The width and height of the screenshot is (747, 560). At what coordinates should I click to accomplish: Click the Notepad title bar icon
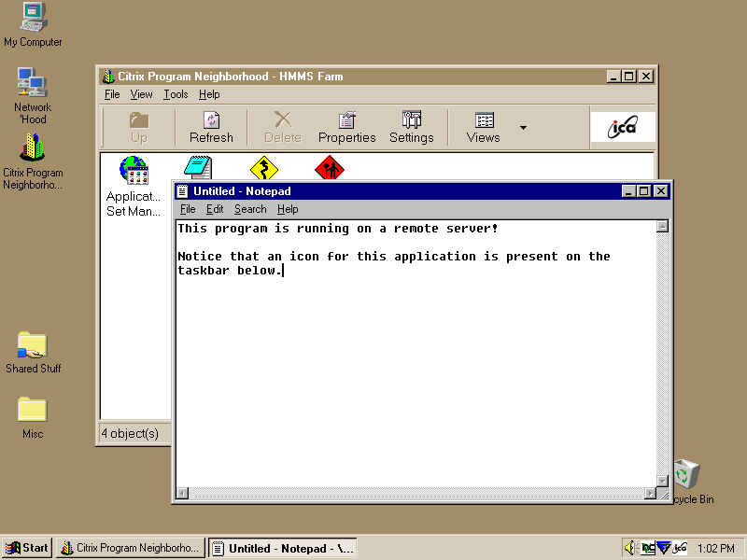pos(182,191)
